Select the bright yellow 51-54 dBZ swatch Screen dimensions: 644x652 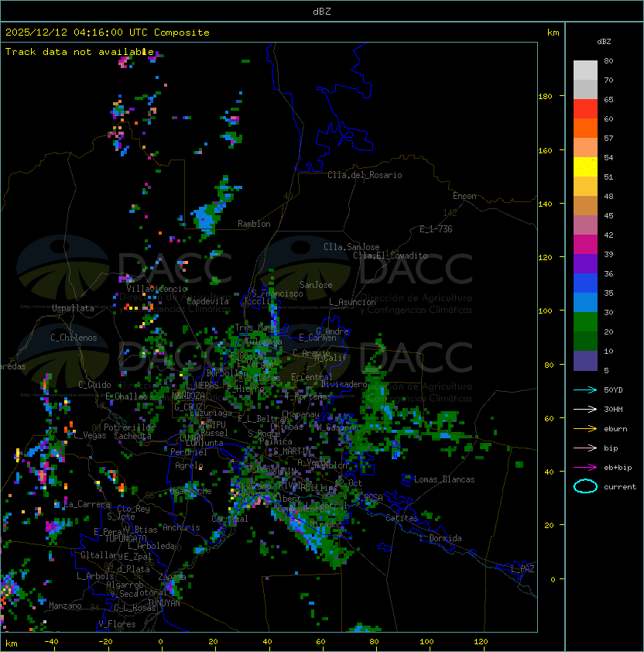click(x=585, y=166)
